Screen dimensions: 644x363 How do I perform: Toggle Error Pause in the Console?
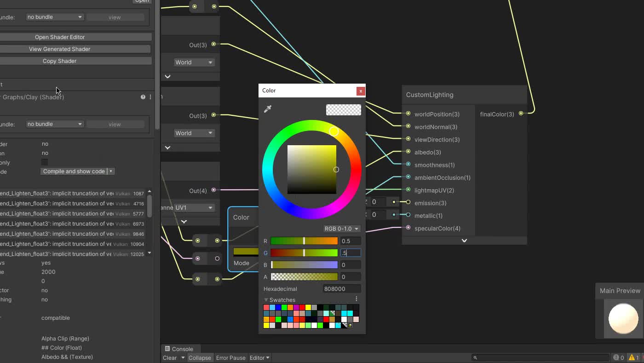(230, 358)
